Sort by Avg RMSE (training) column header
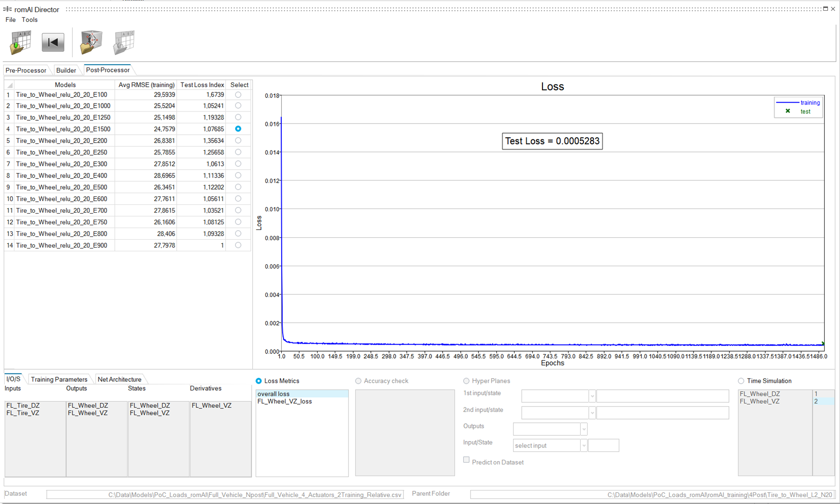840x504 pixels. (x=146, y=85)
